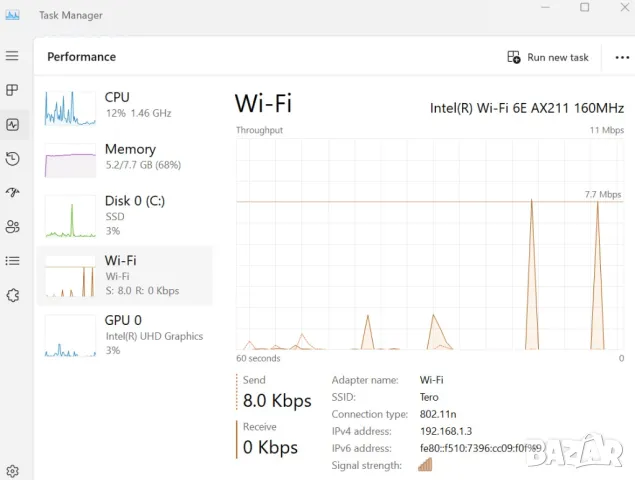Click the Run new task button
Screen dimensions: 635x480
(x=548, y=58)
